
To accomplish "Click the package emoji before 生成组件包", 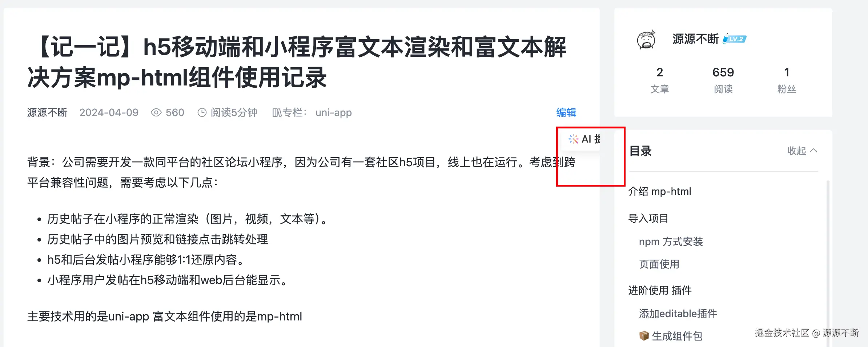I will click(x=644, y=336).
